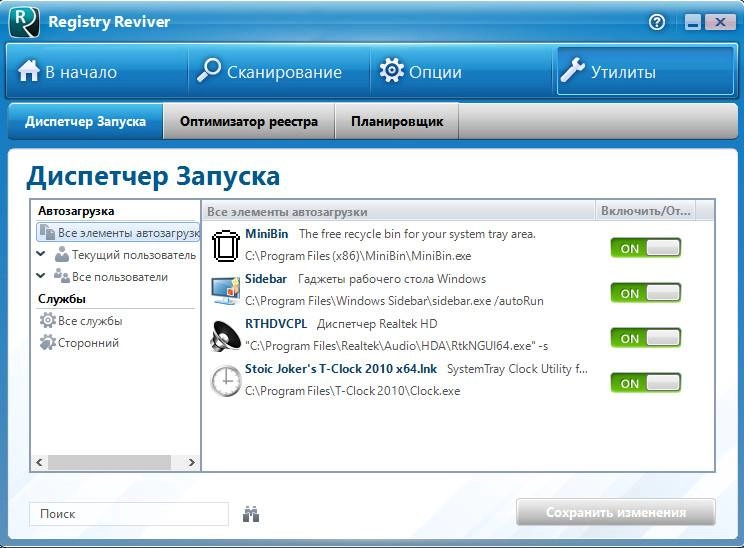This screenshot has height=548, width=744.
Task: Click description Диспетчер Realtek HD
Action: coord(377,324)
